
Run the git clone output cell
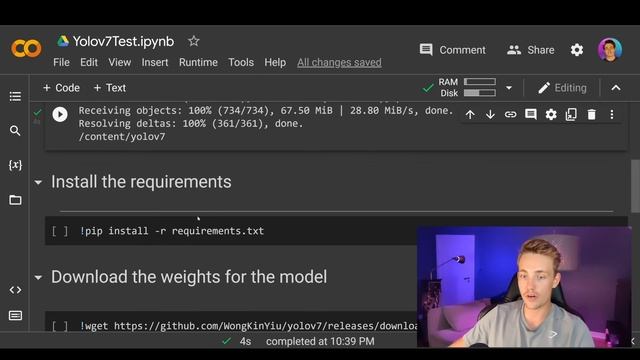coord(60,114)
